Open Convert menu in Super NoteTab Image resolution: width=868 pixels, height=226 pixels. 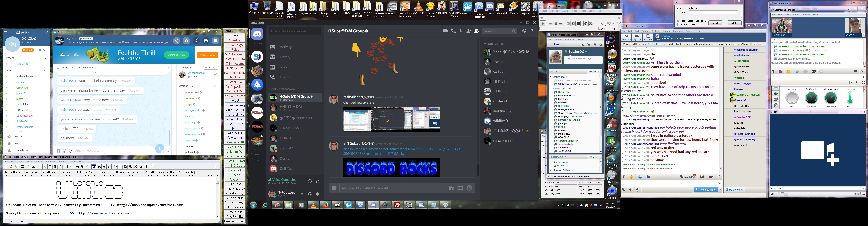[39, 161]
